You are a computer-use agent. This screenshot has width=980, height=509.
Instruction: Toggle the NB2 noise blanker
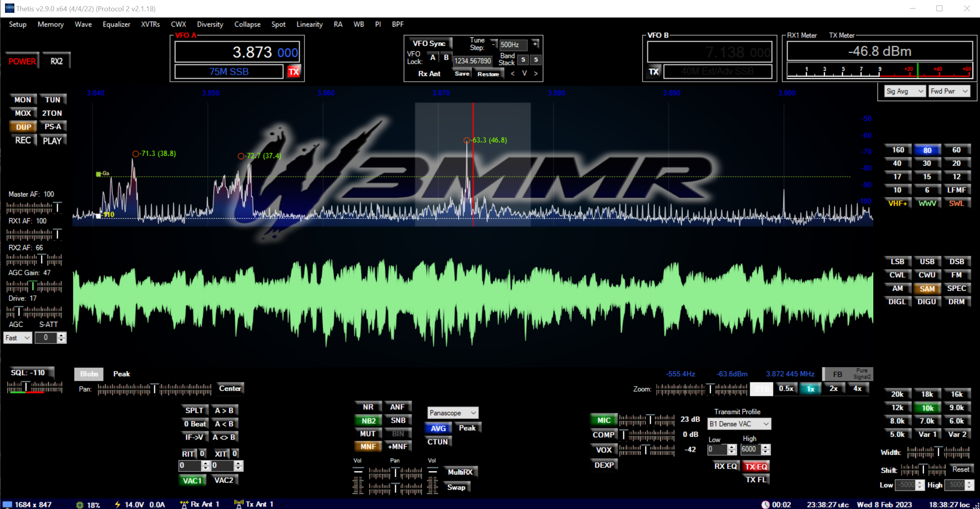coord(368,421)
